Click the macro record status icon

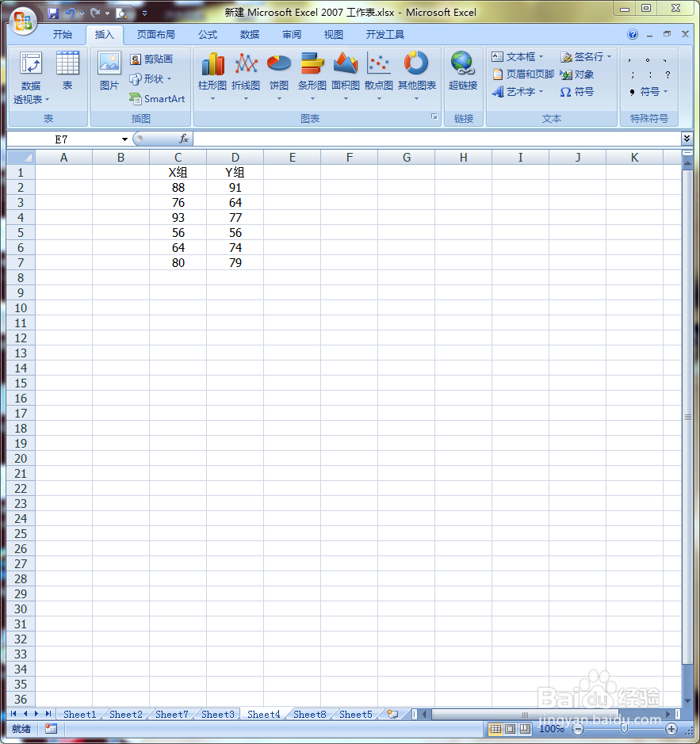click(x=52, y=729)
